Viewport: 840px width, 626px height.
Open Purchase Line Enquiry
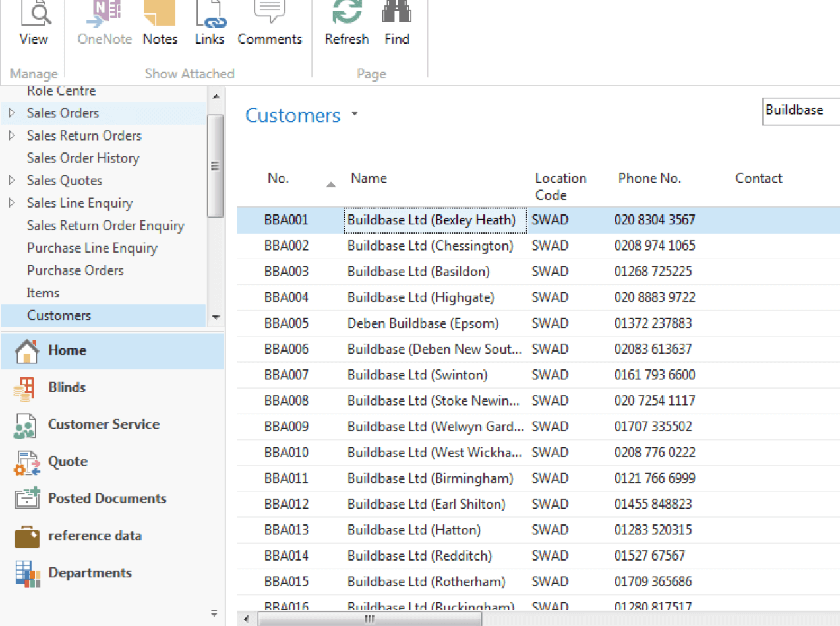[x=92, y=248]
